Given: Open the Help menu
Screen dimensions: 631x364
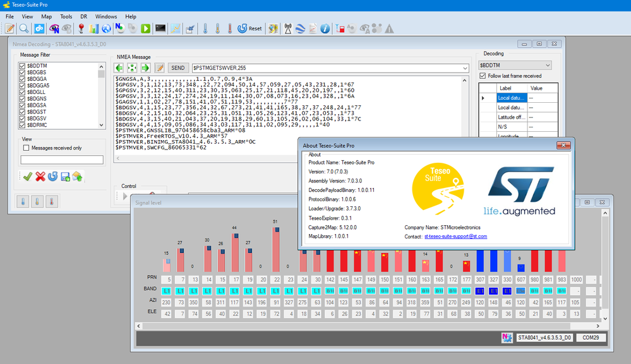Looking at the screenshot, I should pos(131,16).
